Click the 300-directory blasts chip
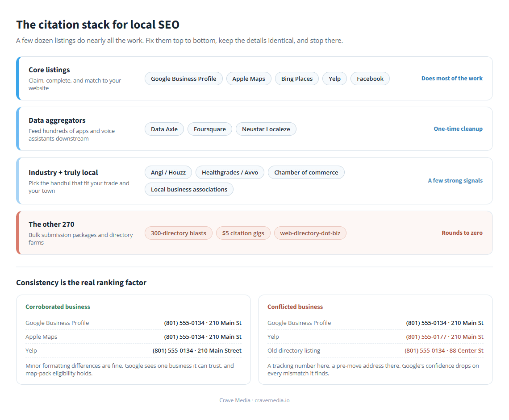Viewport: 509px width, 420px height. (178, 233)
